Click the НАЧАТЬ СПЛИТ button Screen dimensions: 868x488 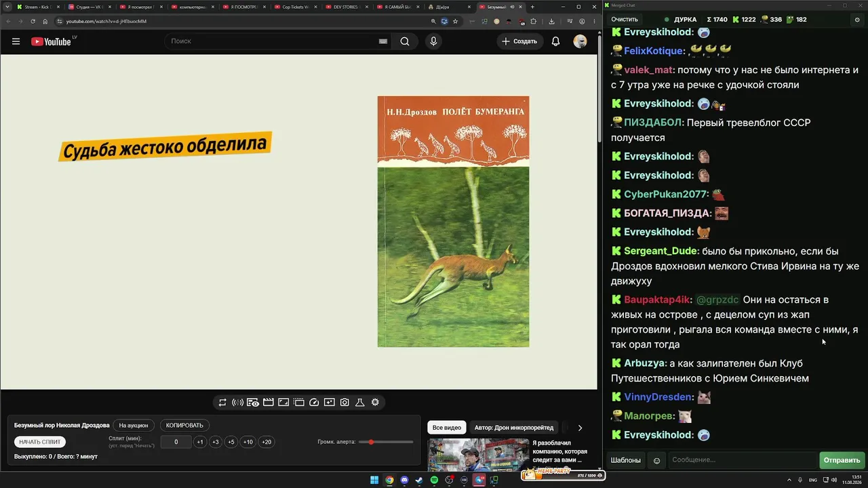40,442
